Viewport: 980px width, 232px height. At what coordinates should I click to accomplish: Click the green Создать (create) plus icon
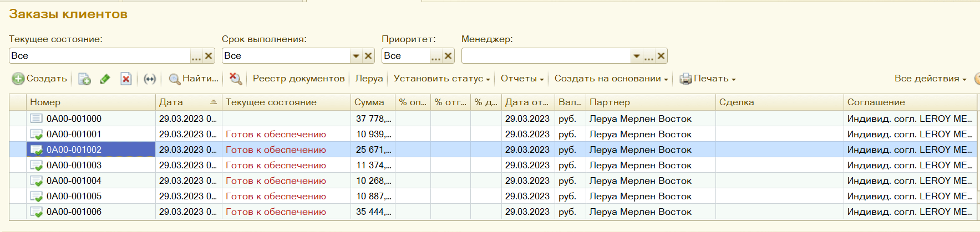(x=18, y=79)
